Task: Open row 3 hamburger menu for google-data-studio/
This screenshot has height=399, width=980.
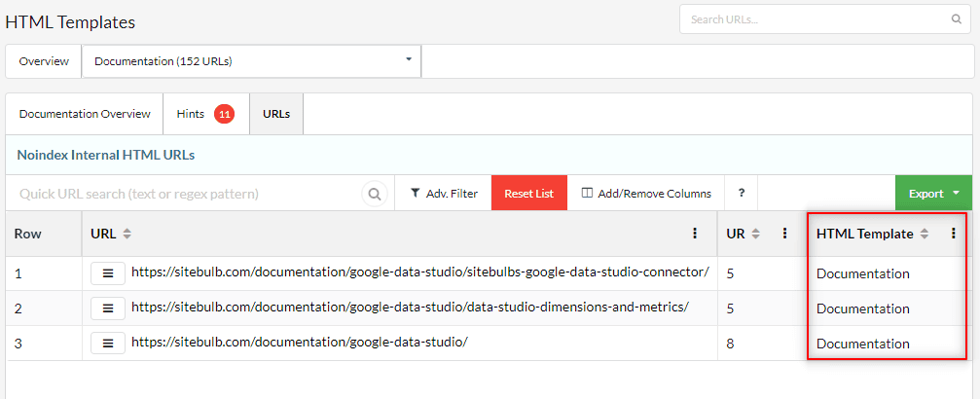Action: (108, 344)
